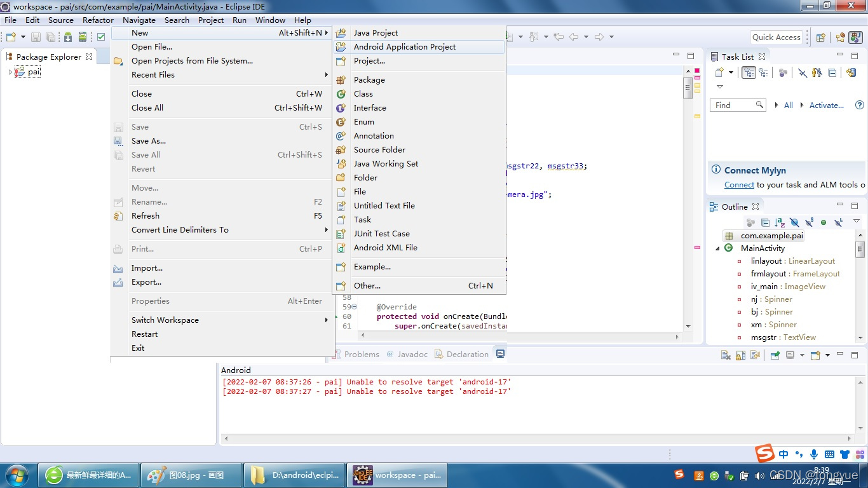Select linlayout : LinearLayout in Outline
This screenshot has height=488, width=868.
pos(792,261)
